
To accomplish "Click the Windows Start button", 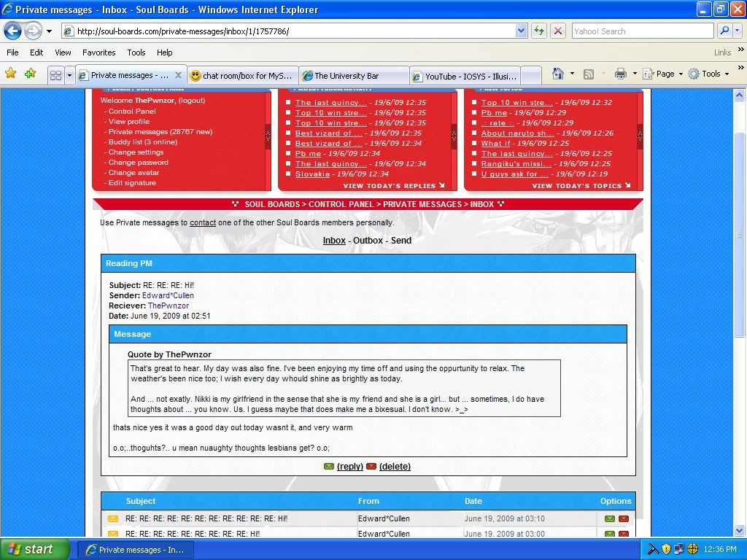I will (34, 549).
